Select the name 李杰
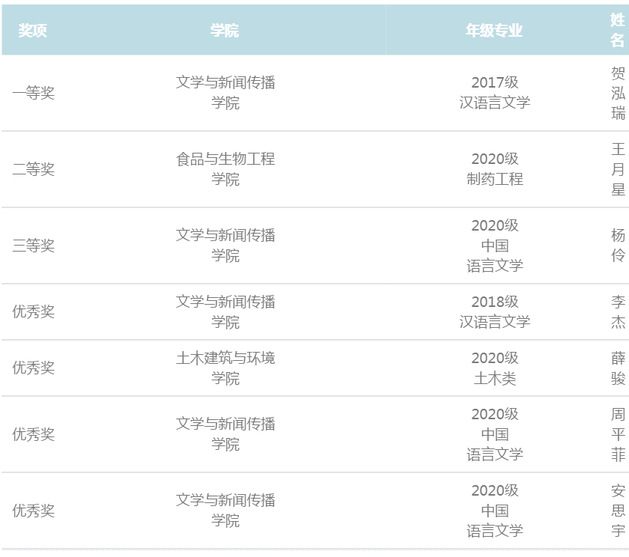Screen dimensions: 629x557 coord(618,311)
